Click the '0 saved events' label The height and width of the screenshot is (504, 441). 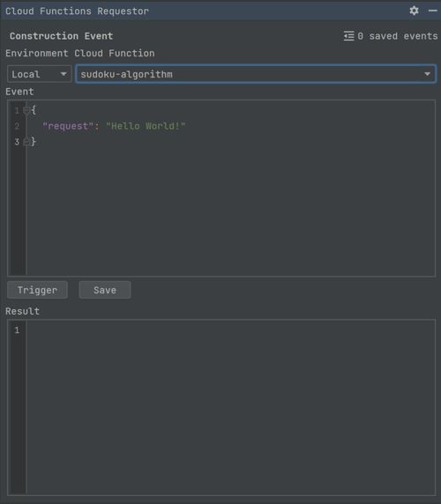tap(398, 36)
